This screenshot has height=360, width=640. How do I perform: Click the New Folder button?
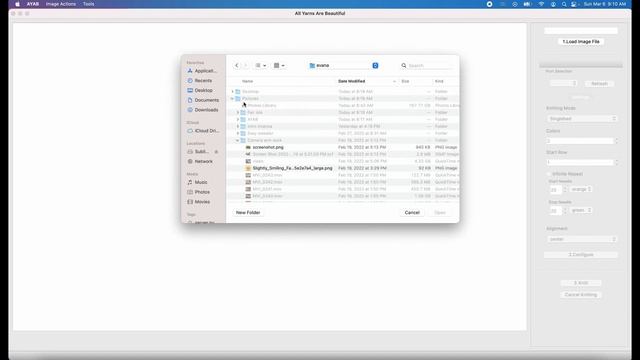click(x=248, y=213)
